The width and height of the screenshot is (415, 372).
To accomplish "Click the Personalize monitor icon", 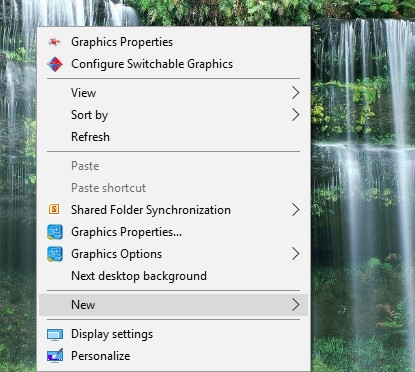I will pos(55,356).
